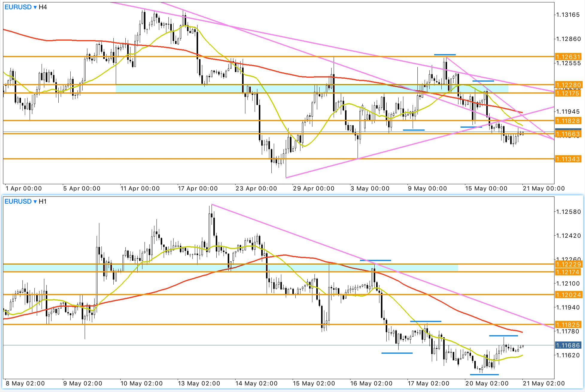The image size is (585, 392).
Task: Click the 21 May 00:00 time label
Action: tap(544, 189)
